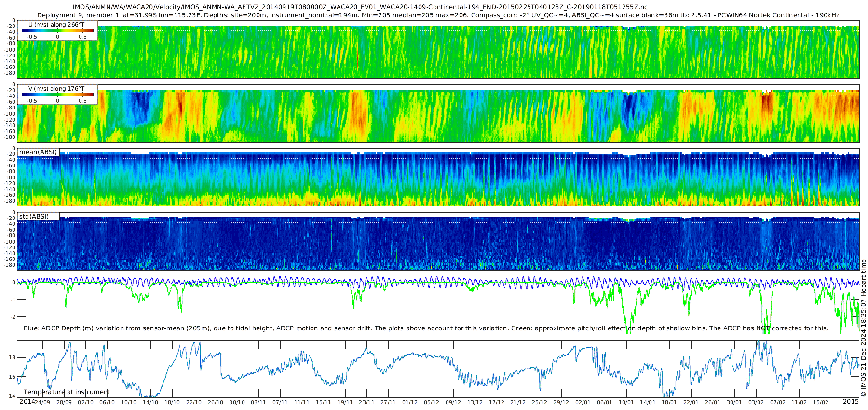Click the '18' tick on the temperature axis
This screenshot has height=410, width=868.
click(13, 357)
